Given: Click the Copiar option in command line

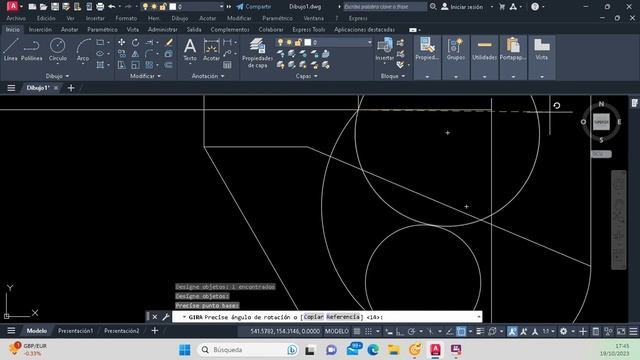Looking at the screenshot, I should [x=313, y=317].
